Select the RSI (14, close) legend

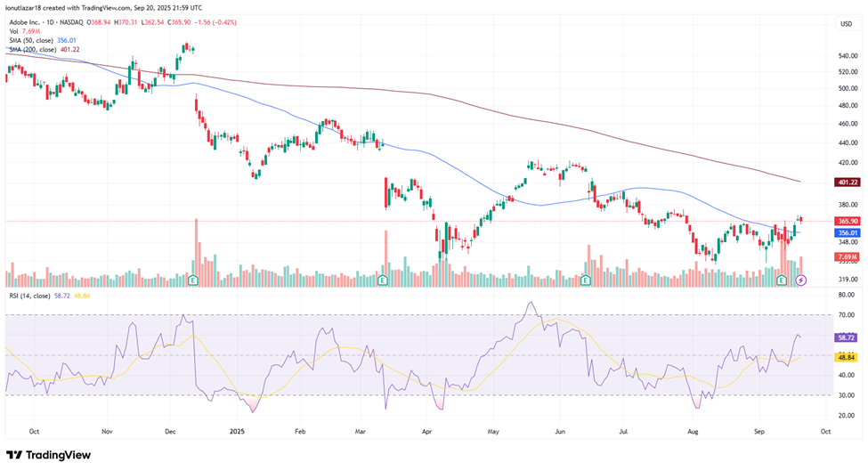[x=29, y=296]
